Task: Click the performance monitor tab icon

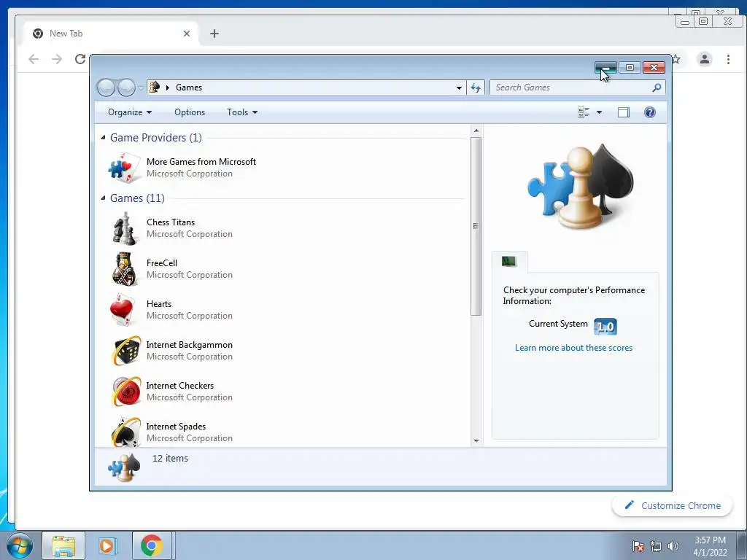Action: point(508,262)
